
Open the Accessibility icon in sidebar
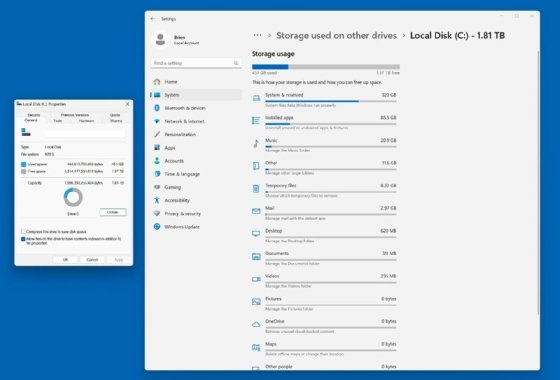tap(157, 200)
